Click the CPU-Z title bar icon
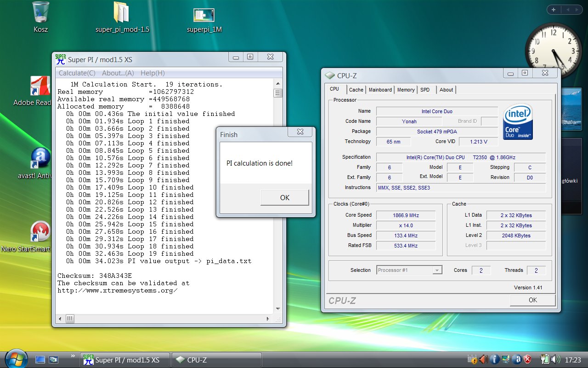 (x=330, y=75)
